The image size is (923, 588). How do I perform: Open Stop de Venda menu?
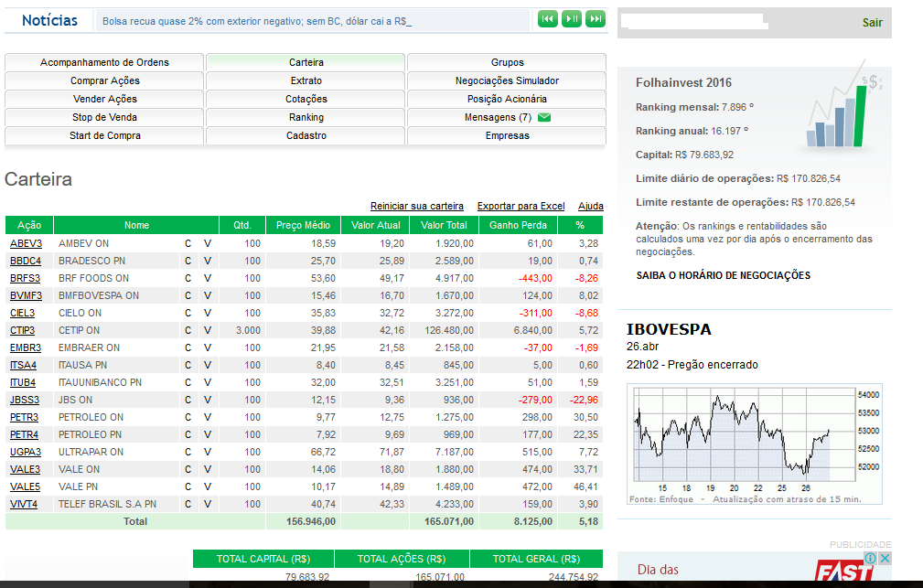[x=104, y=117]
